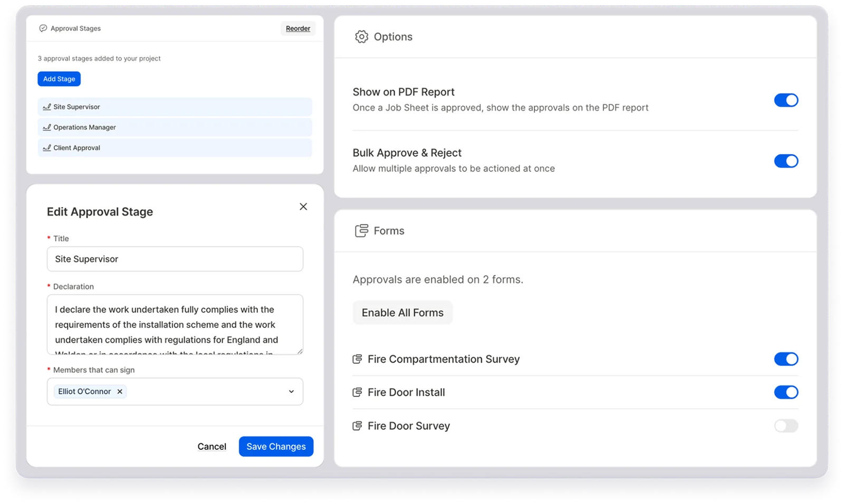Disable approvals for Fire Door Install

(786, 392)
